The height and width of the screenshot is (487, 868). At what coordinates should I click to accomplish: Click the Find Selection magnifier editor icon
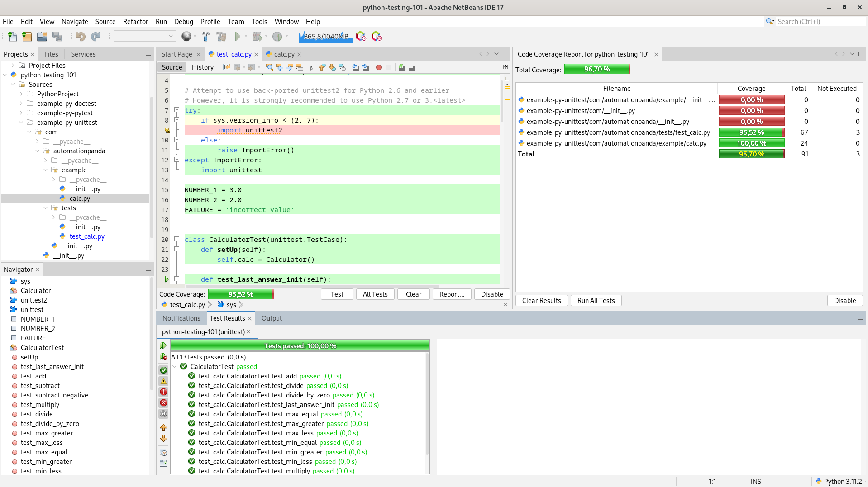(270, 67)
